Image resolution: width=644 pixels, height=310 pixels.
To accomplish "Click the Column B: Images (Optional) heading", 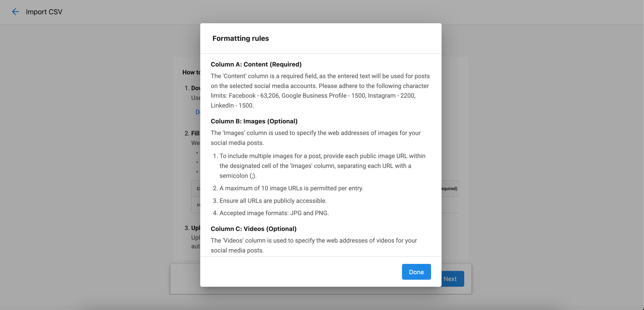I will 254,121.
